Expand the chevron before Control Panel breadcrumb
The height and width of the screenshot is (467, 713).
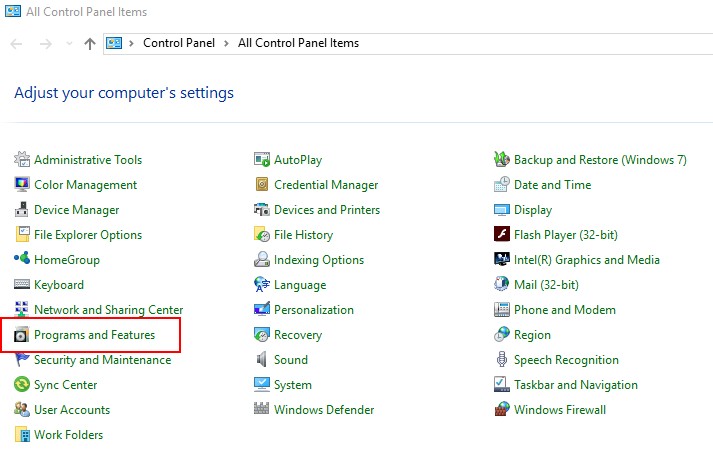coord(131,43)
